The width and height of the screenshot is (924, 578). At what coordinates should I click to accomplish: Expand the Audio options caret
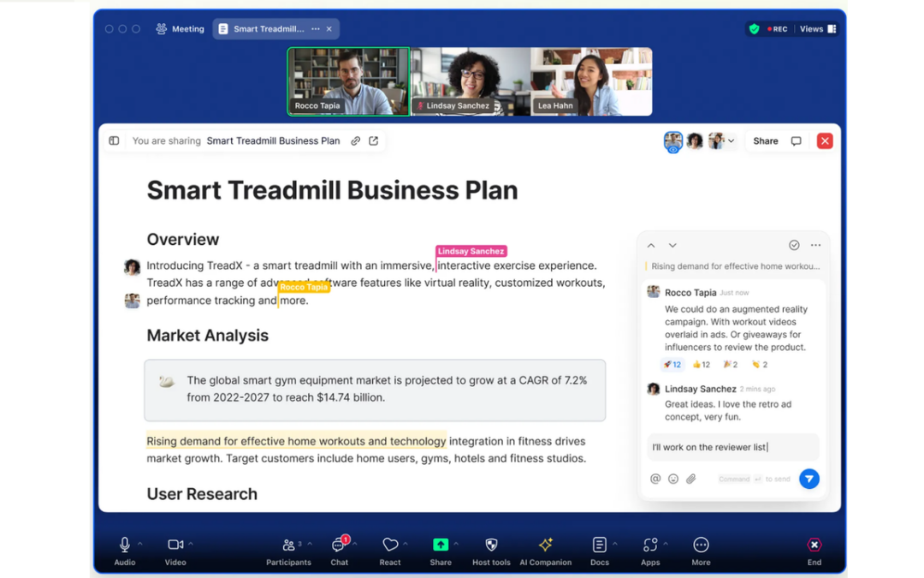tap(140, 544)
